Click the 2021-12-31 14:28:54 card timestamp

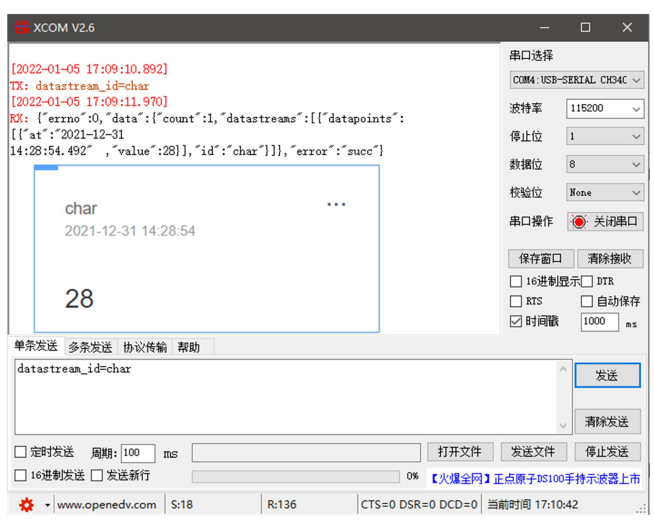tap(130, 231)
